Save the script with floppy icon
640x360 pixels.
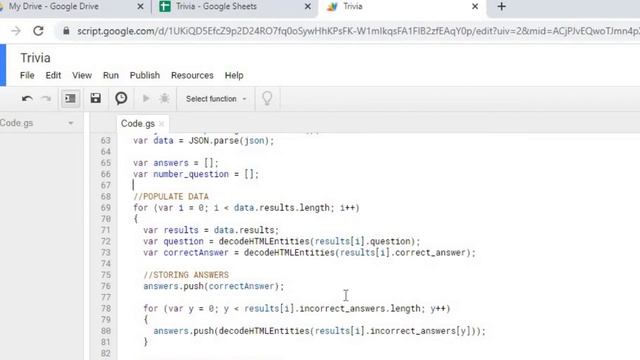coord(96,98)
